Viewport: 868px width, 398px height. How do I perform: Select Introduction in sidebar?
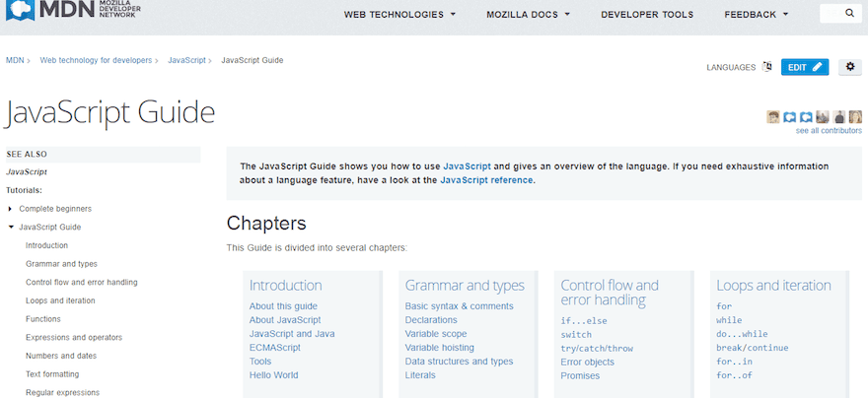[x=46, y=245]
